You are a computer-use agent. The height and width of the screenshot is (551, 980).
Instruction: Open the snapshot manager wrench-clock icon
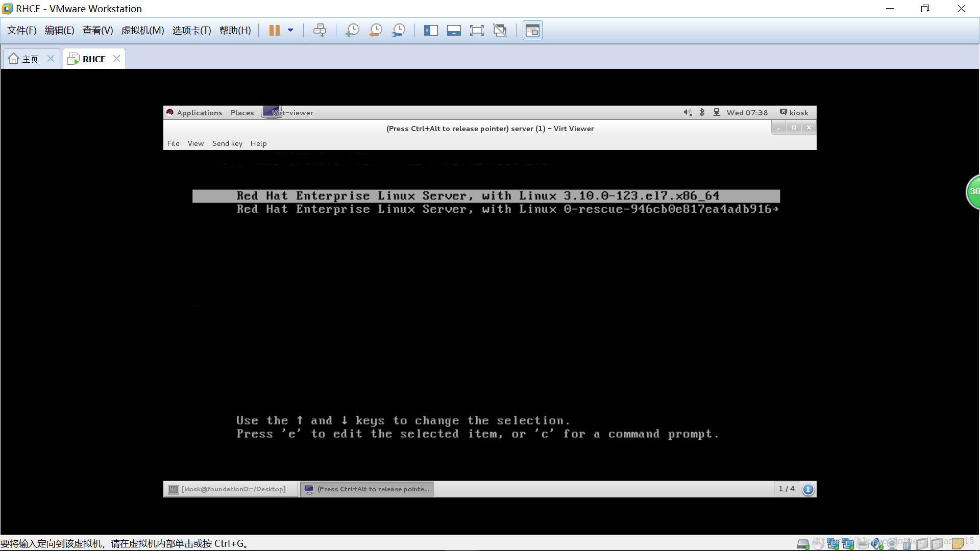click(x=399, y=31)
